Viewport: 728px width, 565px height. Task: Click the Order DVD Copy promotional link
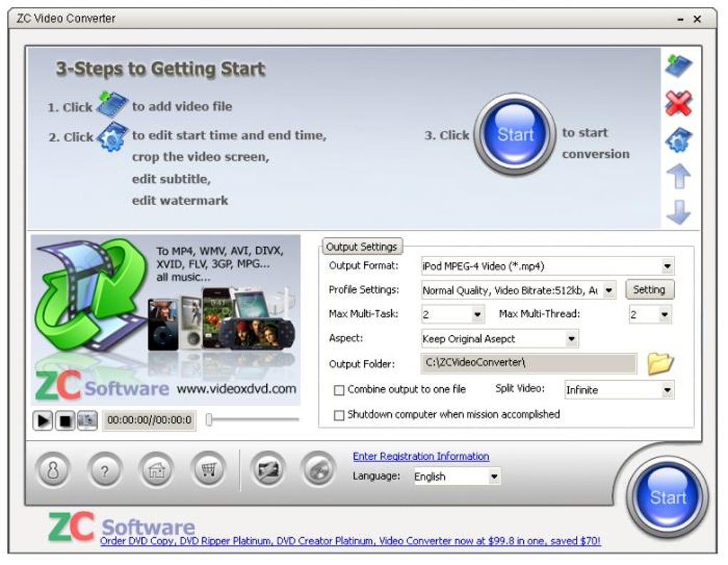[x=350, y=541]
